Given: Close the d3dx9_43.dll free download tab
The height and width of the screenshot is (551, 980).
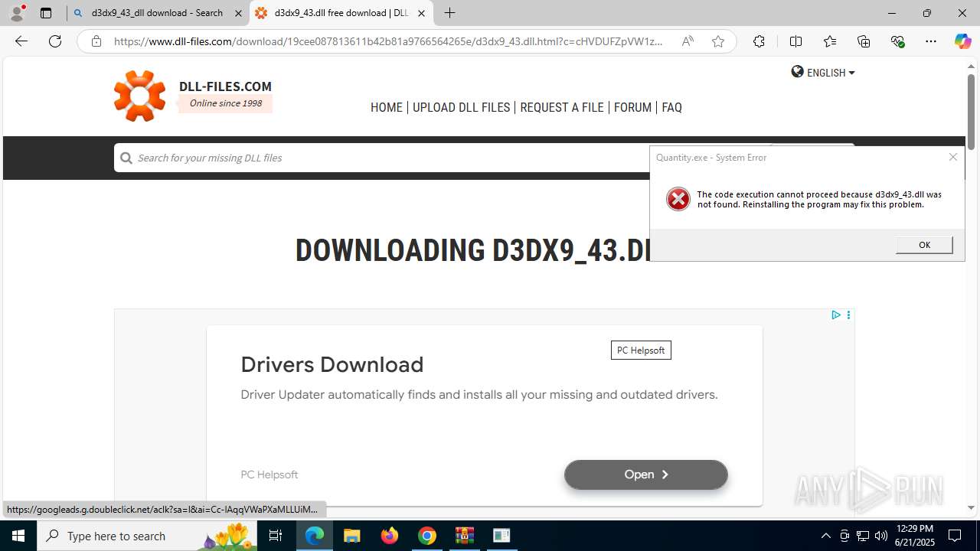Looking at the screenshot, I should [421, 13].
